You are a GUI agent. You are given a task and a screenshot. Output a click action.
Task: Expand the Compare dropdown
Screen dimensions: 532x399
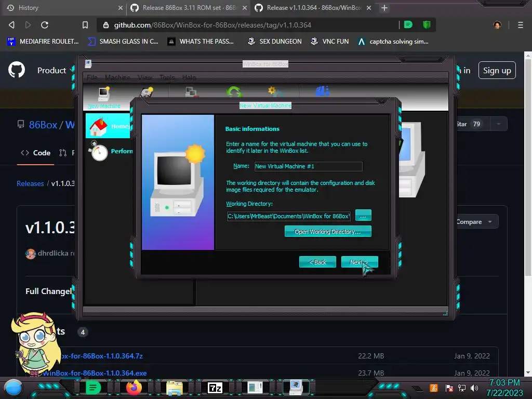[x=474, y=221]
